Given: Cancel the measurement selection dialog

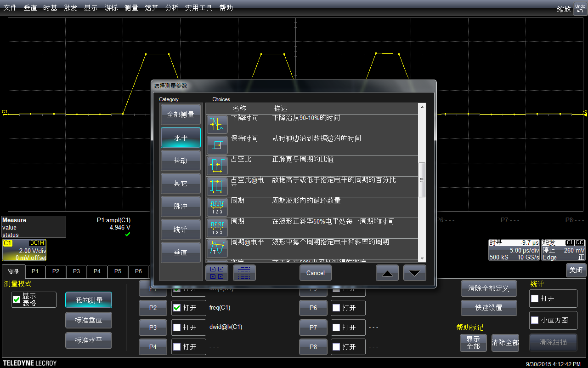Looking at the screenshot, I should [x=316, y=273].
